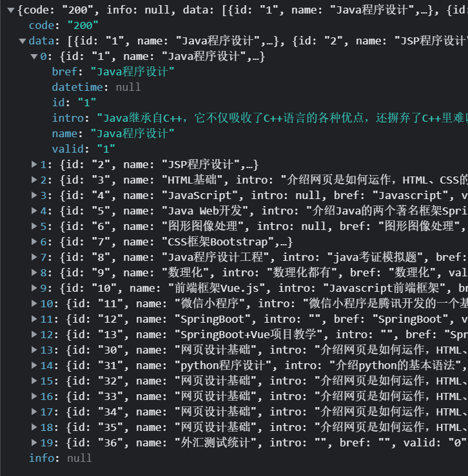Expand item 11 named SpringBoot

[34, 319]
